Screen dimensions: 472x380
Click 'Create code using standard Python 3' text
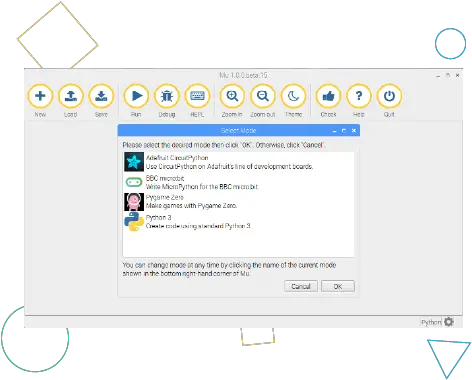(198, 226)
